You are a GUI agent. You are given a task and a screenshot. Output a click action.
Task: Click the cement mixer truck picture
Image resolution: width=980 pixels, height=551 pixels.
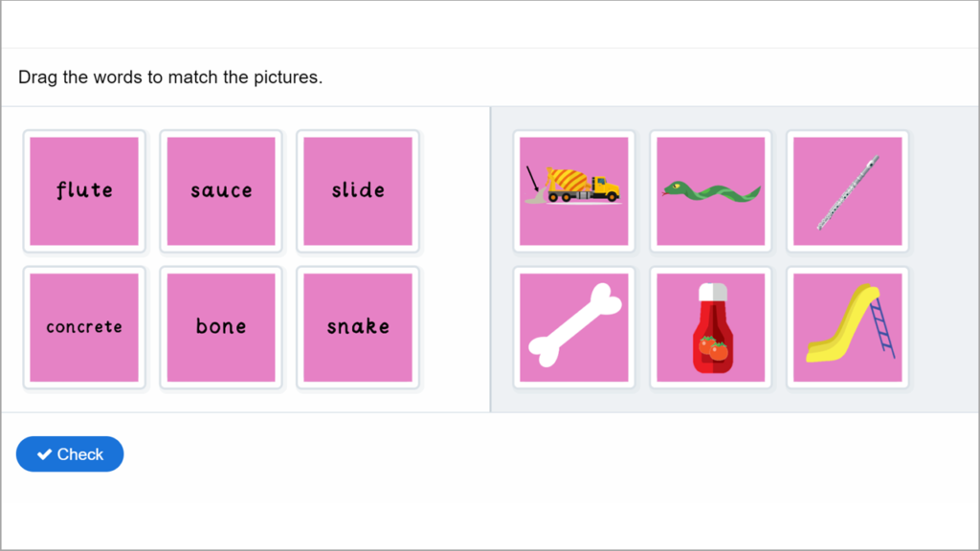573,190
